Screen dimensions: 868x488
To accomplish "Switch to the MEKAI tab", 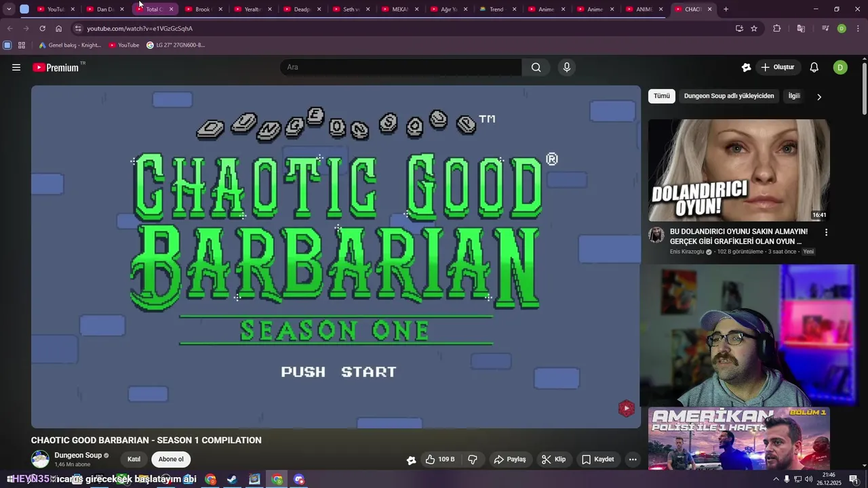I will point(400,9).
